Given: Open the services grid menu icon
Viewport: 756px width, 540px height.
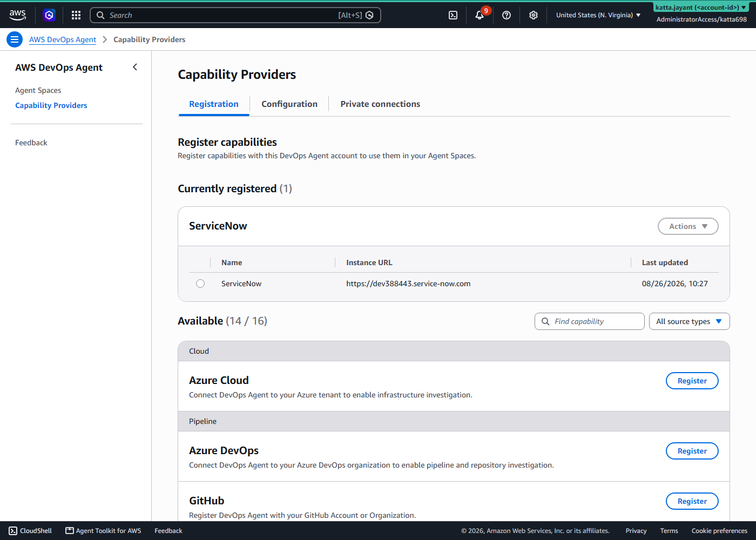Looking at the screenshot, I should click(x=76, y=15).
